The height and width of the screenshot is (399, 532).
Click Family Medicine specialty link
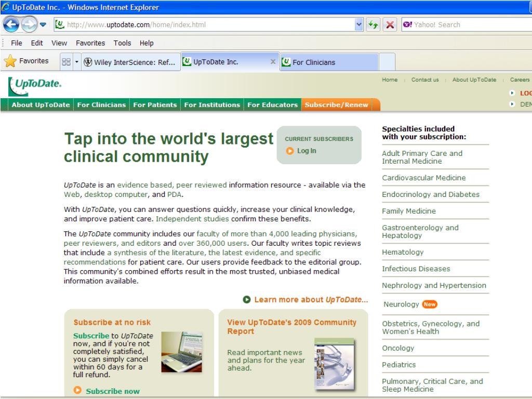tap(409, 211)
